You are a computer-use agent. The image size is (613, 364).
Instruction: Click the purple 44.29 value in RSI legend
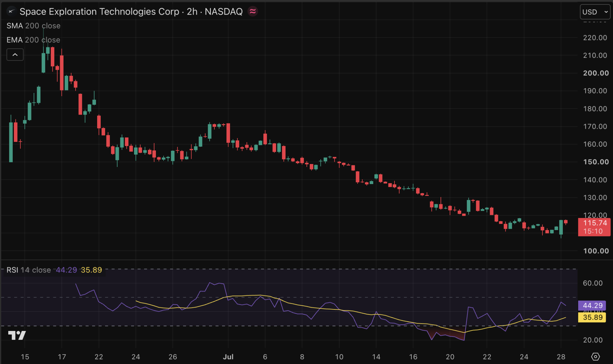66,270
